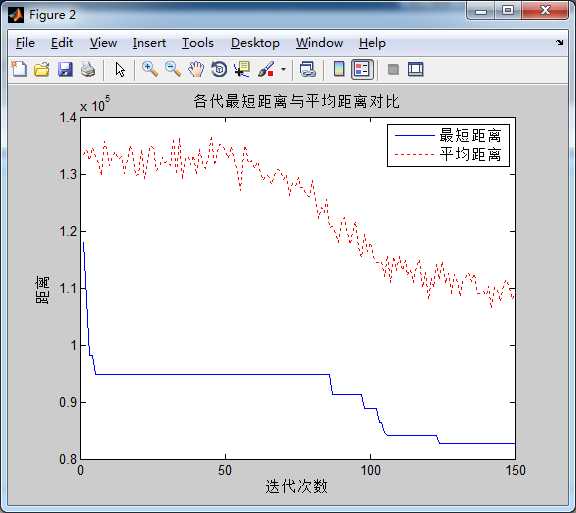This screenshot has width=576, height=513.
Task: Minimize the Figure 2 window
Action: point(481,11)
